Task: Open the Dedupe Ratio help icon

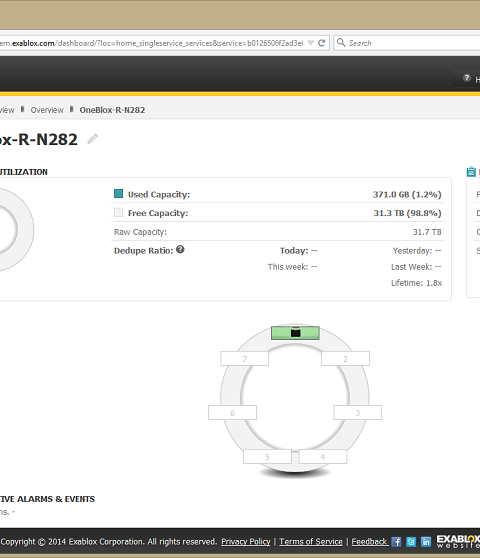Action: (180, 249)
